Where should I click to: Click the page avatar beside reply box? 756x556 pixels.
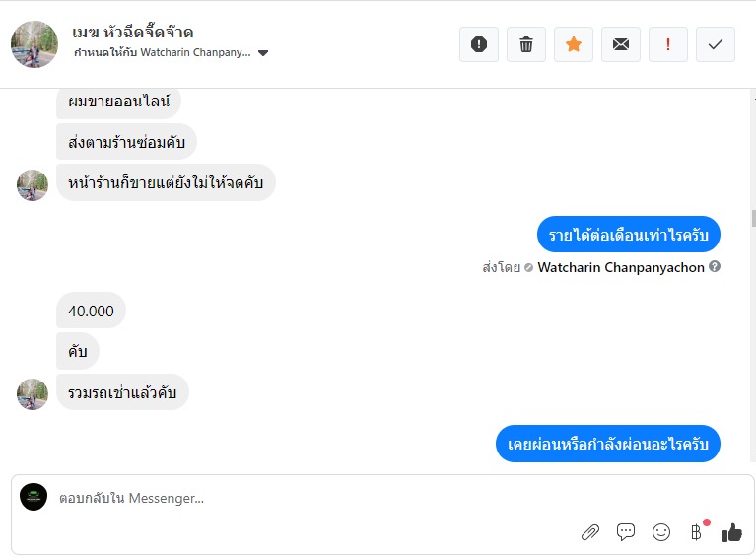coord(34,497)
